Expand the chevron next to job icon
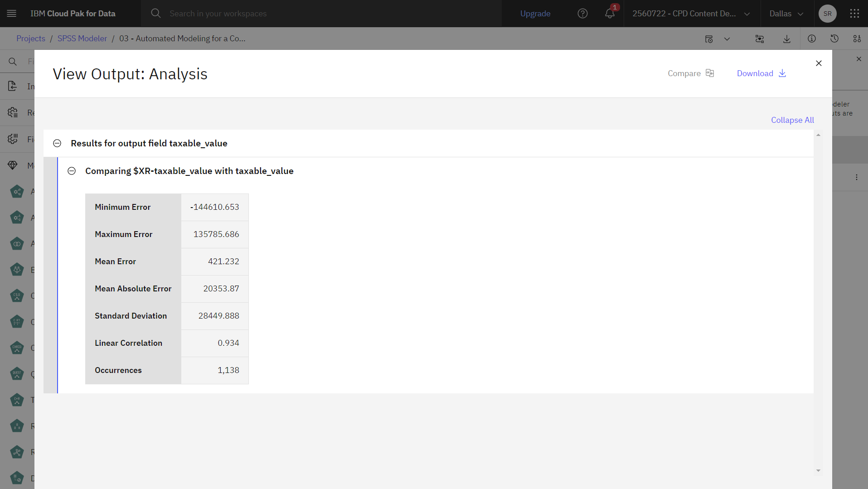 (x=727, y=39)
